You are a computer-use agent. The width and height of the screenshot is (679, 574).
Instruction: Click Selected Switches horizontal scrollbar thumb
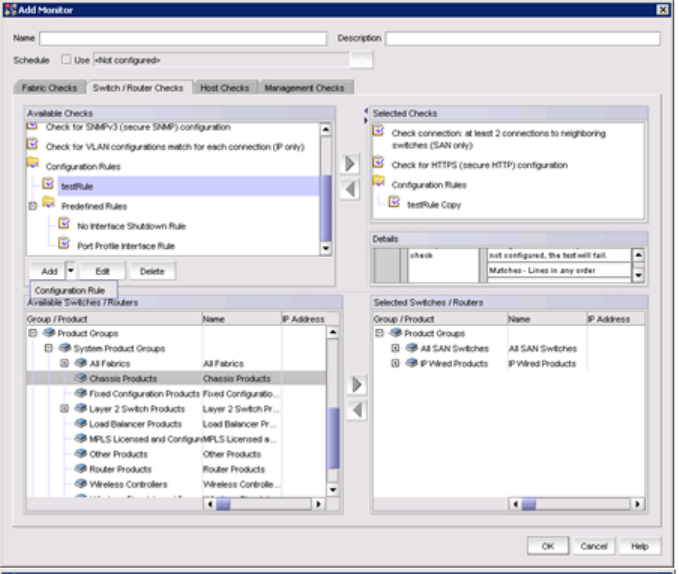[529, 504]
